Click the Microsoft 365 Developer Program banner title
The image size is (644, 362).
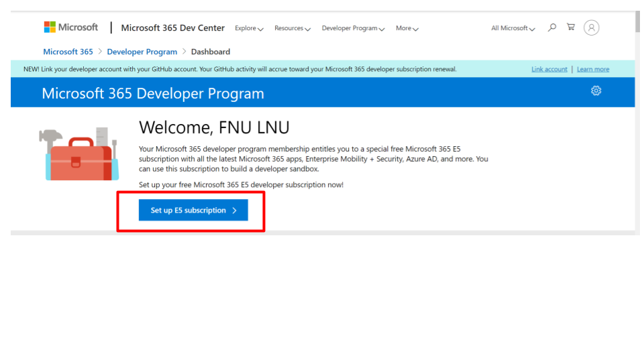pos(153,94)
